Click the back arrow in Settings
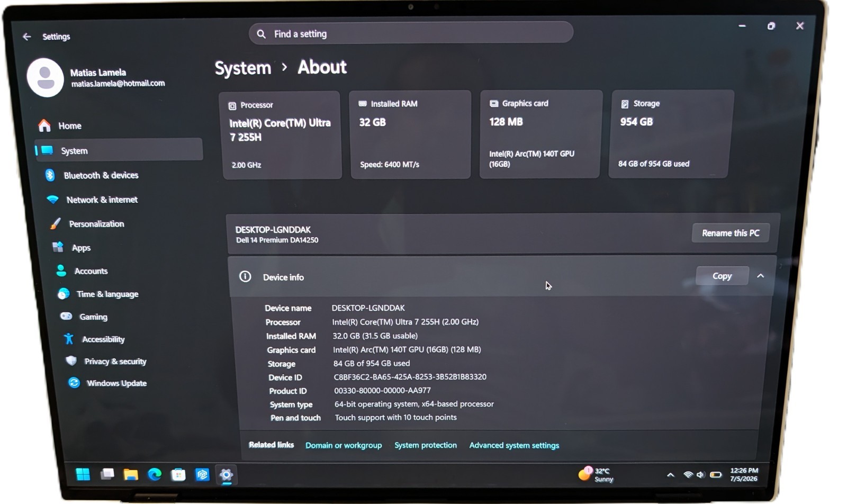847x504 pixels. [x=26, y=37]
